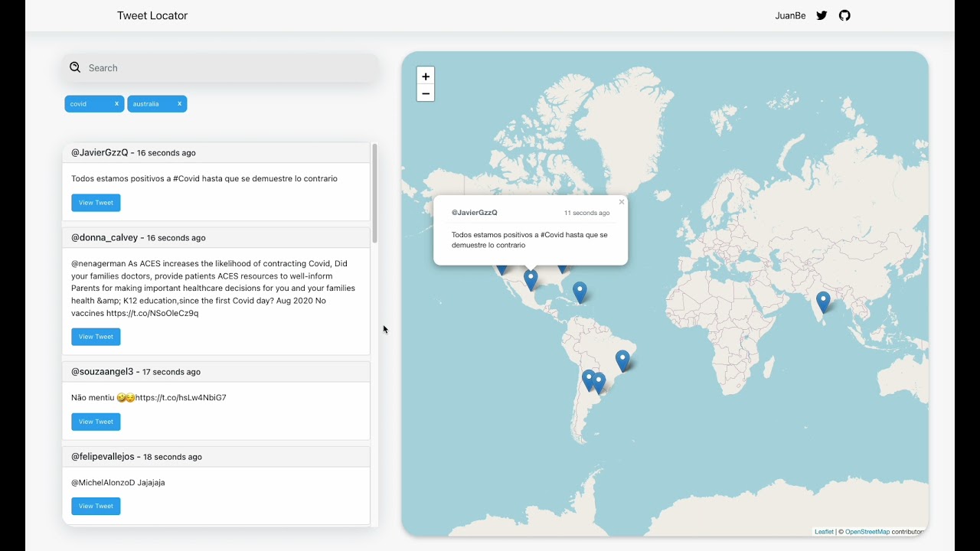View Tweet from @donna_calvey
This screenshot has height=551, width=980.
(x=96, y=337)
